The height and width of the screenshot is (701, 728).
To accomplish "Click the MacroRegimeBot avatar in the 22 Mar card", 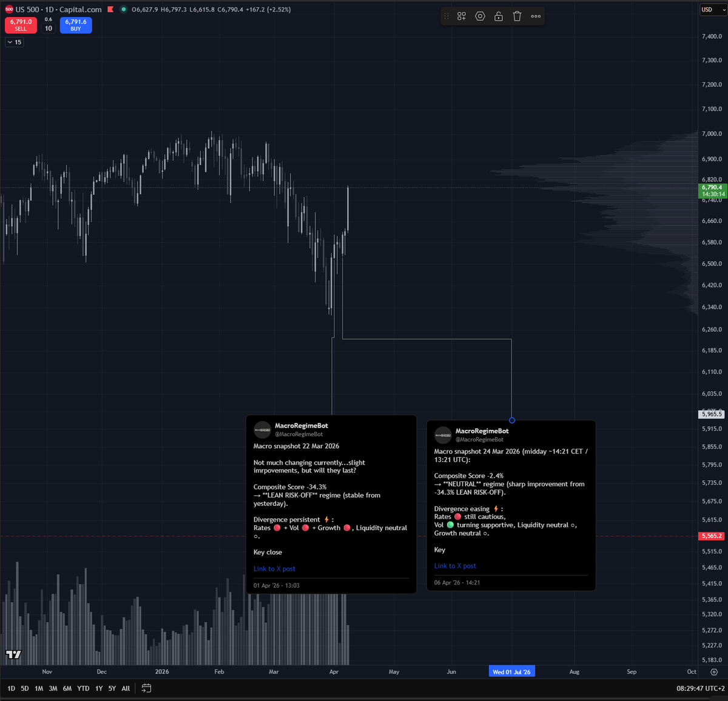I will point(262,429).
